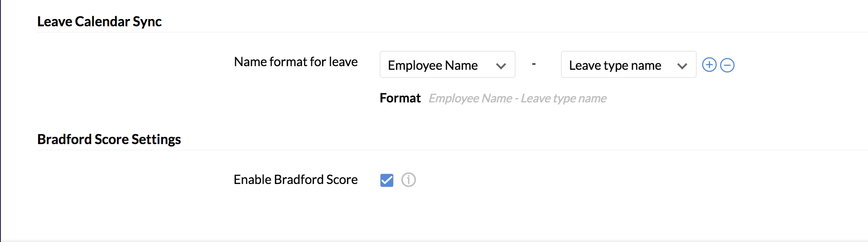Click the divider line under Bradford Score Settings
This screenshot has width=868, height=242.
point(453,150)
